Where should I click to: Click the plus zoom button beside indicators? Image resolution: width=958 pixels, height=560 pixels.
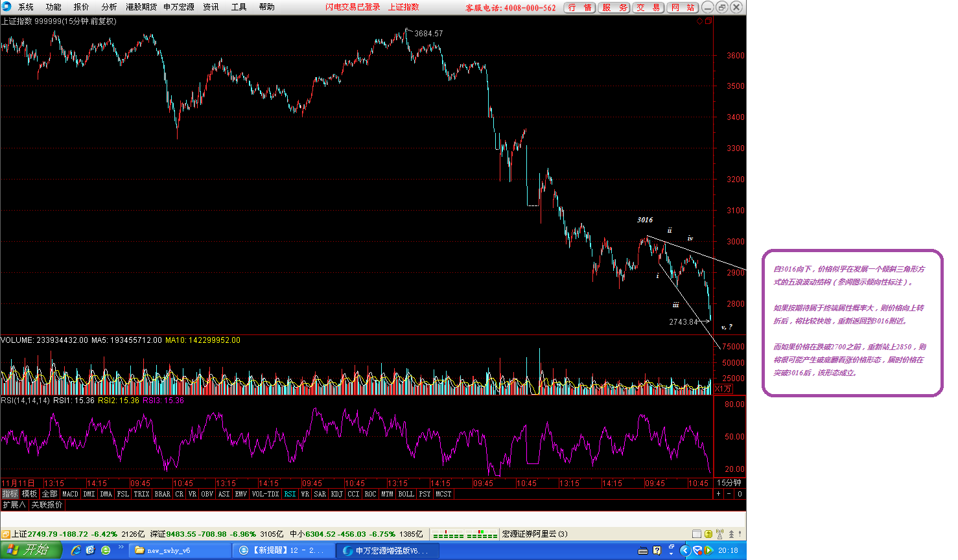tap(718, 494)
